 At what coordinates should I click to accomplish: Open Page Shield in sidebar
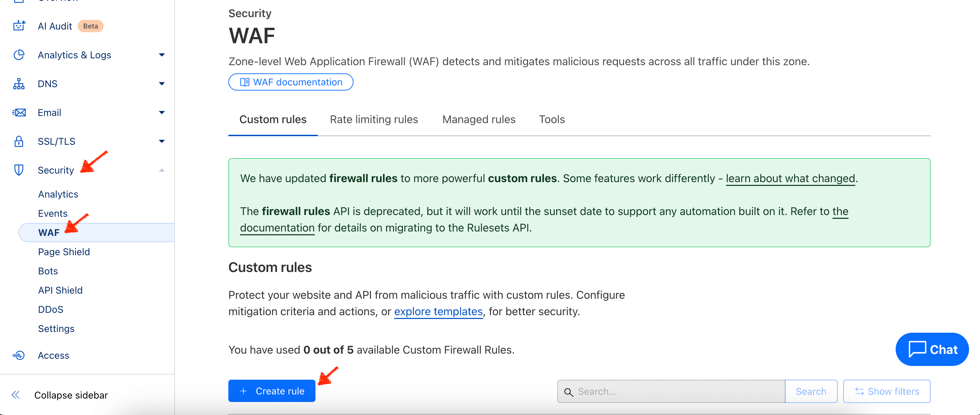coord(64,252)
